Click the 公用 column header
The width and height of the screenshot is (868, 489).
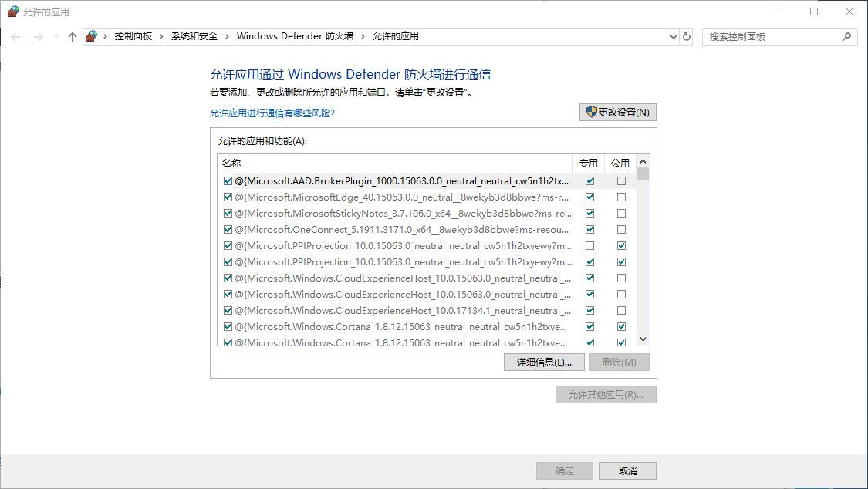point(620,164)
